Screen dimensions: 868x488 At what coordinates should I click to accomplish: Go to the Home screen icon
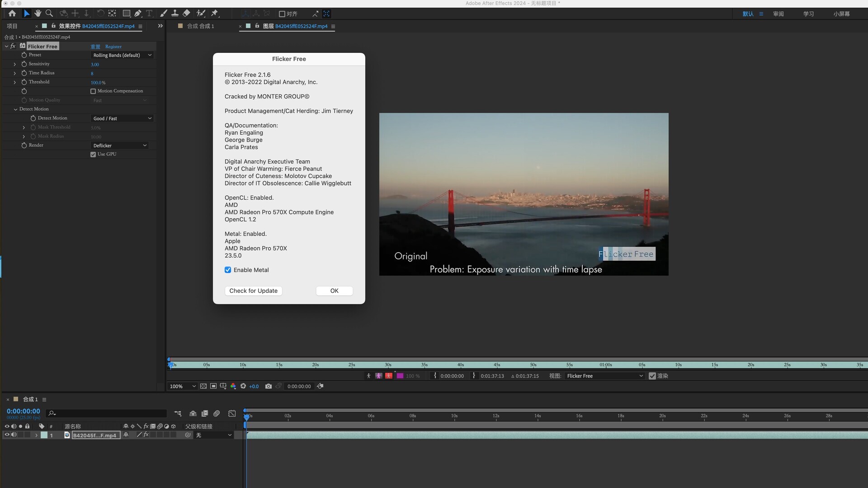(12, 14)
